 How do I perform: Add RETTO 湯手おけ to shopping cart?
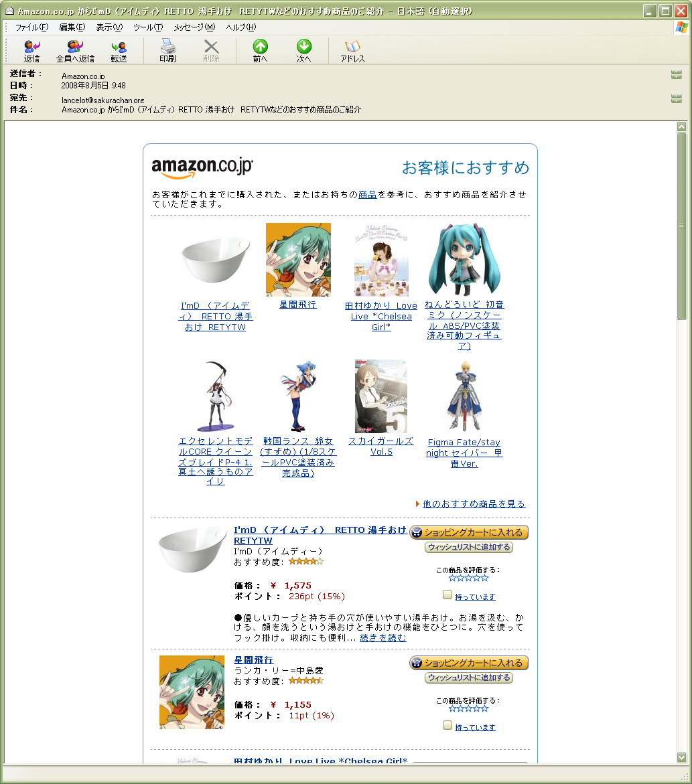pyautogui.click(x=469, y=532)
